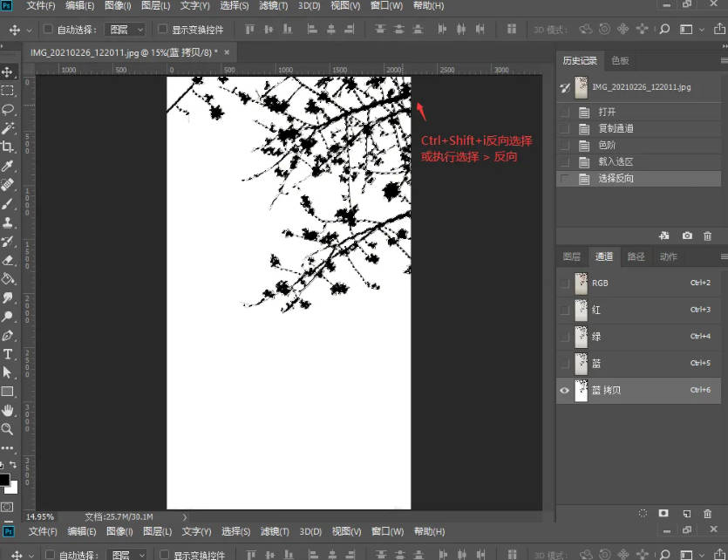Viewport: 728px width, 560px height.
Task: Select the Dodge tool
Action: (8, 317)
